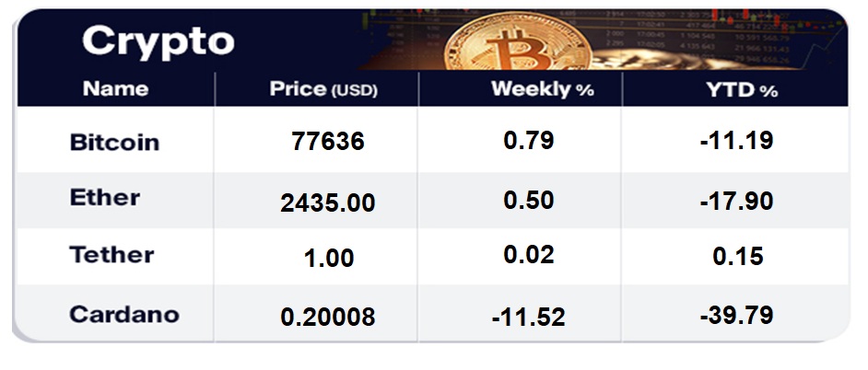Open the Bitcoin row name
Screen dimensions: 868x370
pos(114,142)
